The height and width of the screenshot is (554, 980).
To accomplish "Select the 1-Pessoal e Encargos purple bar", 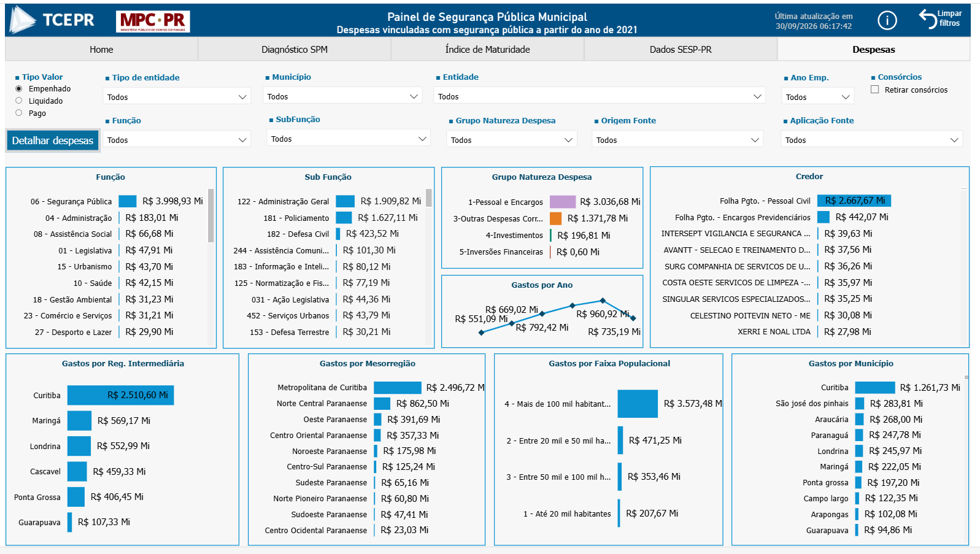I will coord(563,202).
